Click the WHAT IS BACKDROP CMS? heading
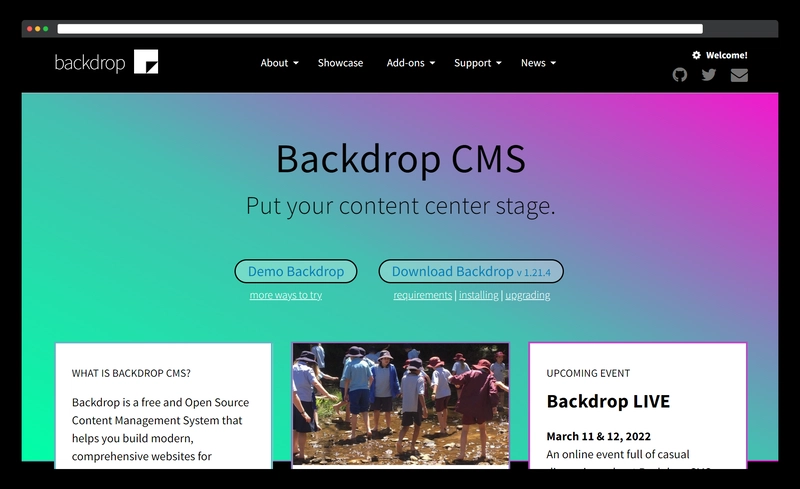This screenshot has height=489, width=800. pos(131,373)
